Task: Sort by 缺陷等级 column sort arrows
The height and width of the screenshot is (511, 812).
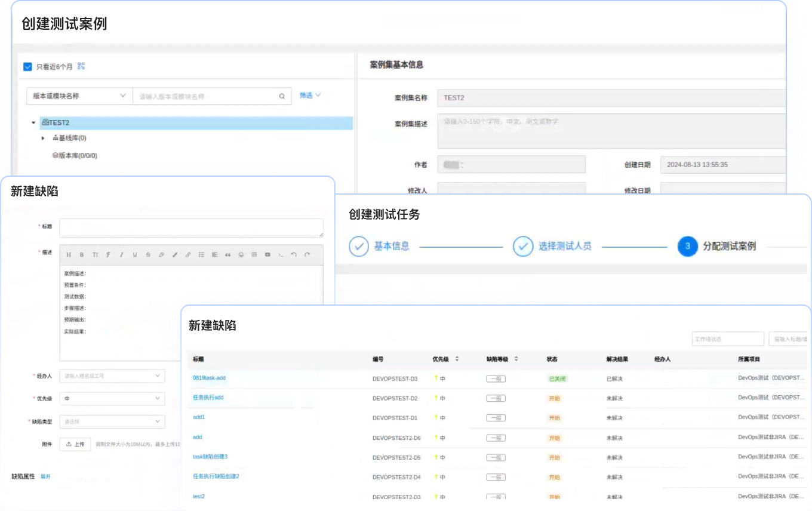Action: pyautogui.click(x=516, y=359)
